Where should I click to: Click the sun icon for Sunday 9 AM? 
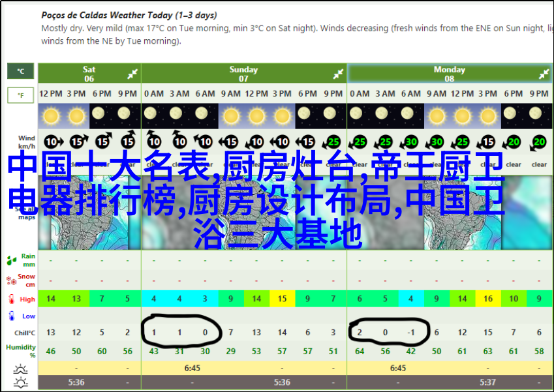[x=231, y=116]
